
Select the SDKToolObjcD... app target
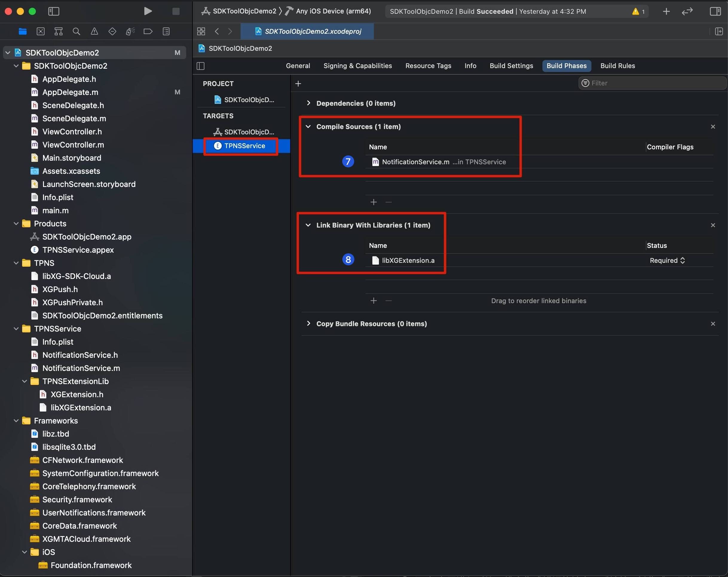244,132
